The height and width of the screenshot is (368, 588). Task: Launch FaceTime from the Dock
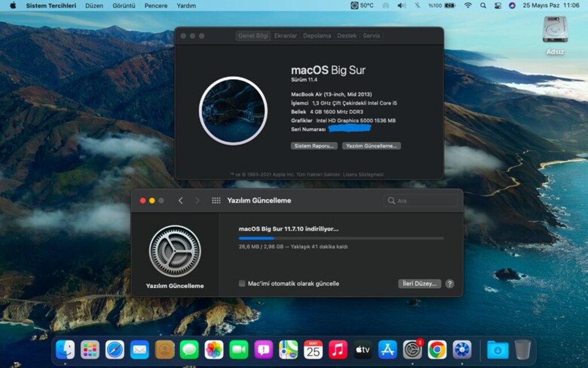(x=239, y=350)
